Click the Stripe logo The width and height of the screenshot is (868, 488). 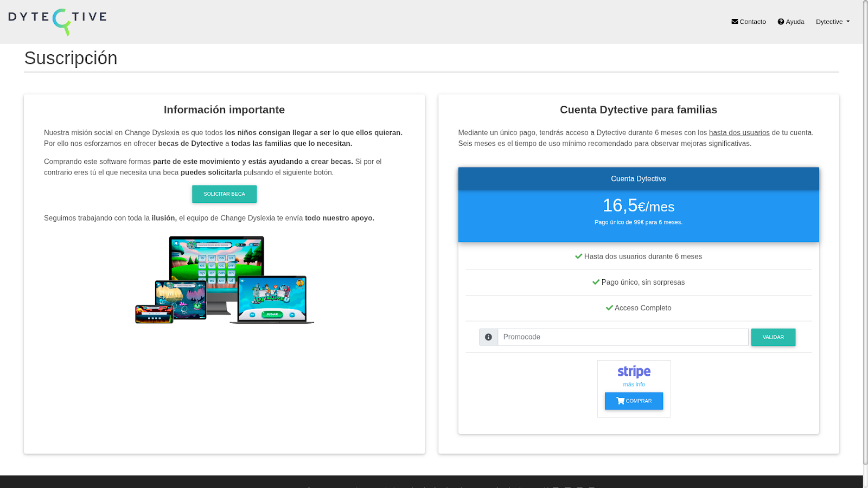point(634,371)
